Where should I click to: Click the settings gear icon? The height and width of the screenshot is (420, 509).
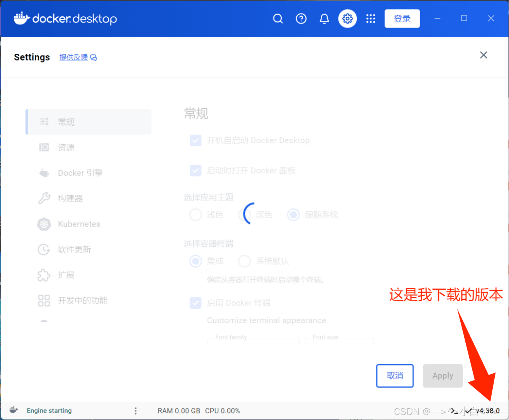click(x=347, y=18)
